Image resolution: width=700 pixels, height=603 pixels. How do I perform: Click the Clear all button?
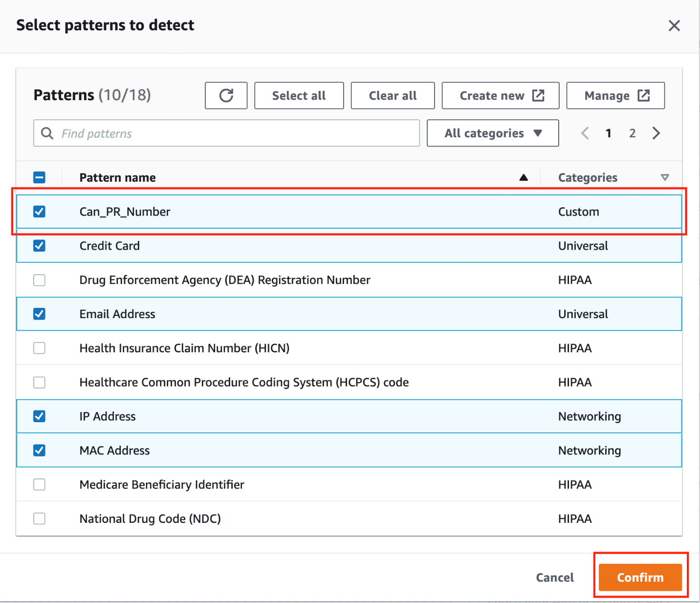(393, 95)
